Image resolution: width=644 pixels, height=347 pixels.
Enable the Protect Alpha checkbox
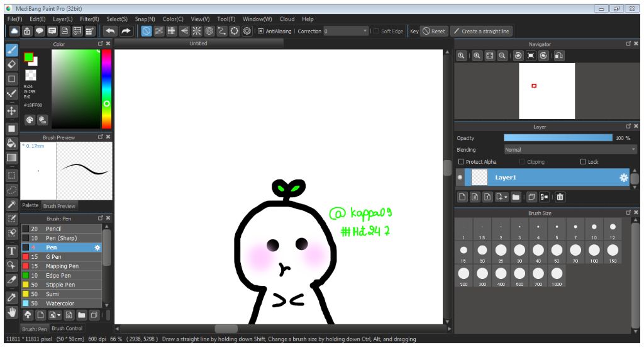coord(461,162)
